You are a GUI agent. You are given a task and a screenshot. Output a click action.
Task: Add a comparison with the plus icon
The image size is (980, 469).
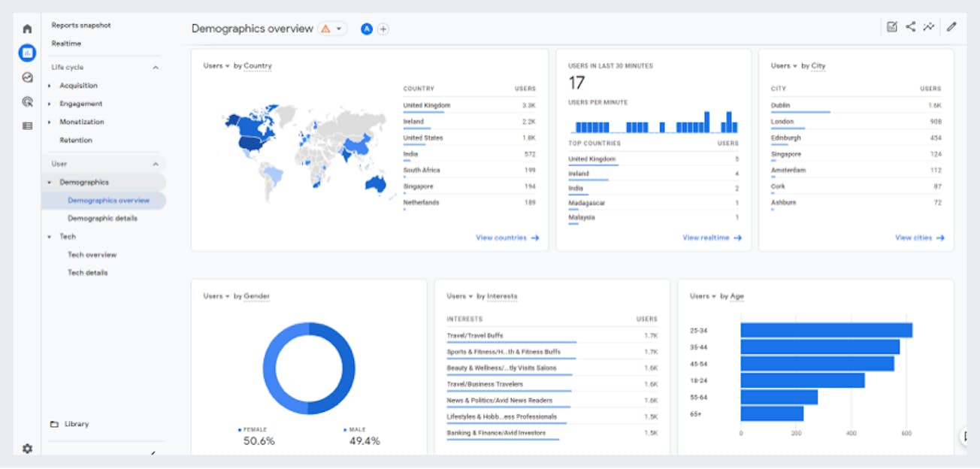tap(383, 29)
